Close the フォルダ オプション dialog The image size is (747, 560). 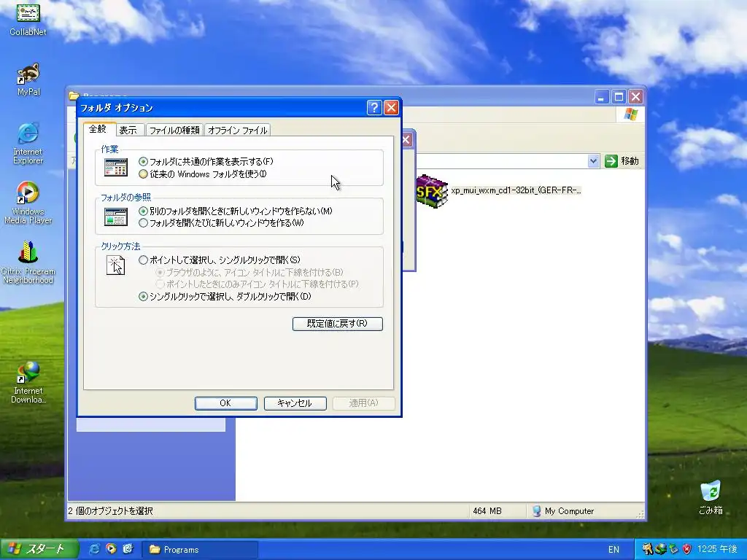coord(391,108)
